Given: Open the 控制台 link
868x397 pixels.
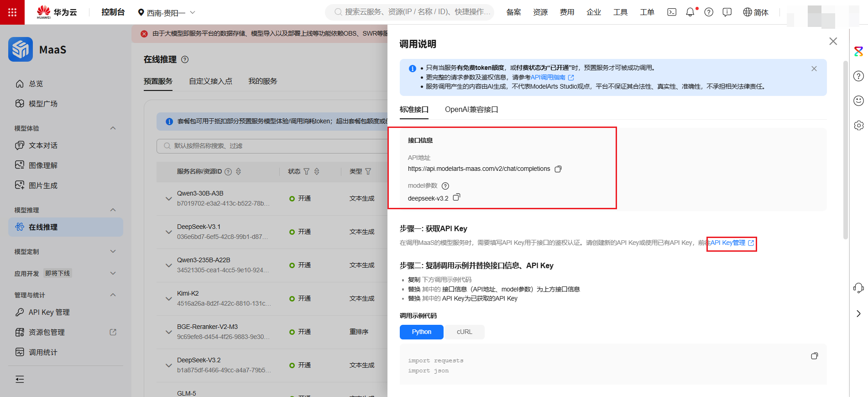Looking at the screenshot, I should click(x=113, y=12).
